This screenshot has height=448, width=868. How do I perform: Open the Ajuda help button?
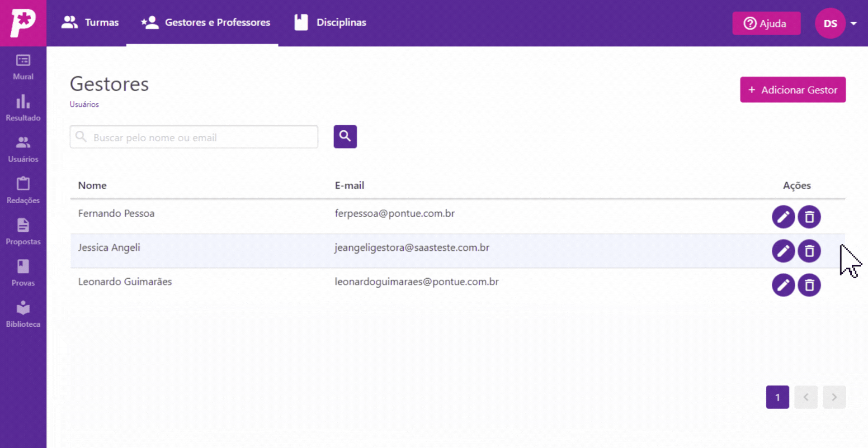coord(766,23)
